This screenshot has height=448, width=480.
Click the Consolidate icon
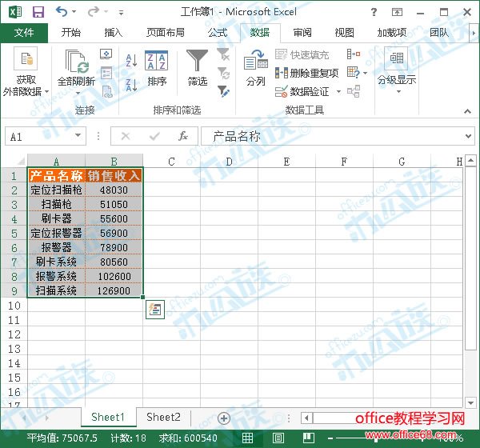coord(354,54)
